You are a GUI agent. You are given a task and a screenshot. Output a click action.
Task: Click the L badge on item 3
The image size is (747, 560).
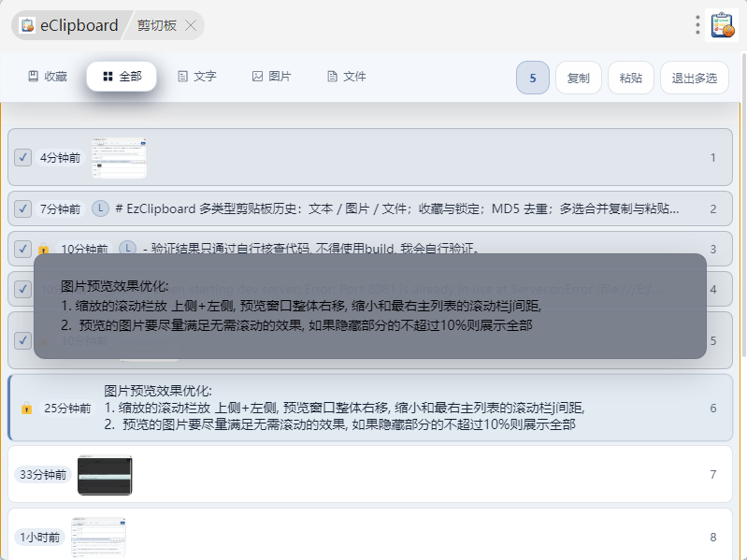127,248
